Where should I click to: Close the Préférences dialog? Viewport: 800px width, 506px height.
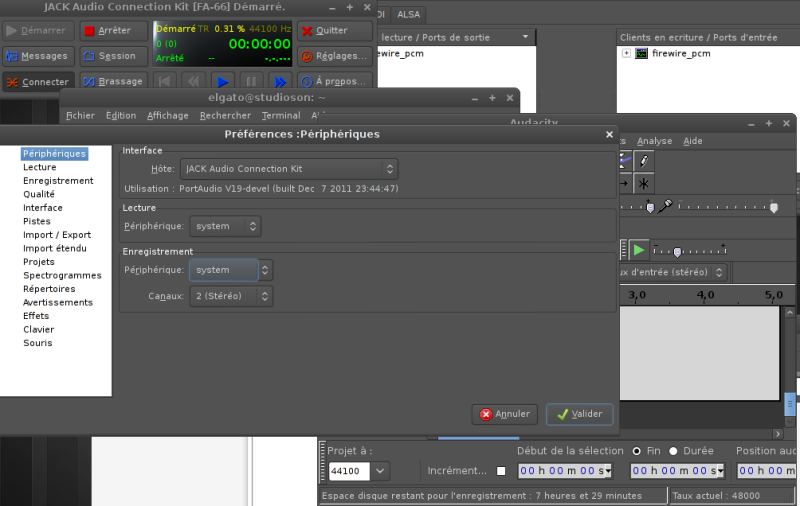(x=609, y=134)
